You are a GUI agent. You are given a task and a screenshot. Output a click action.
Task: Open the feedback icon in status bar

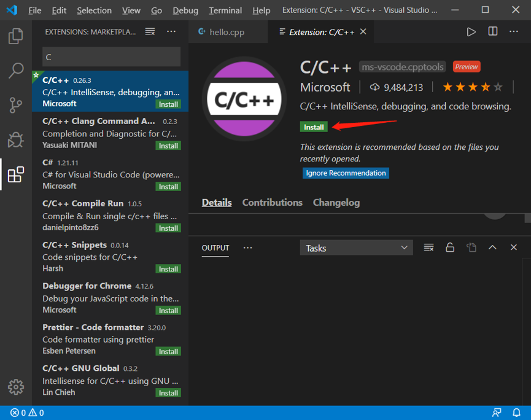point(497,413)
